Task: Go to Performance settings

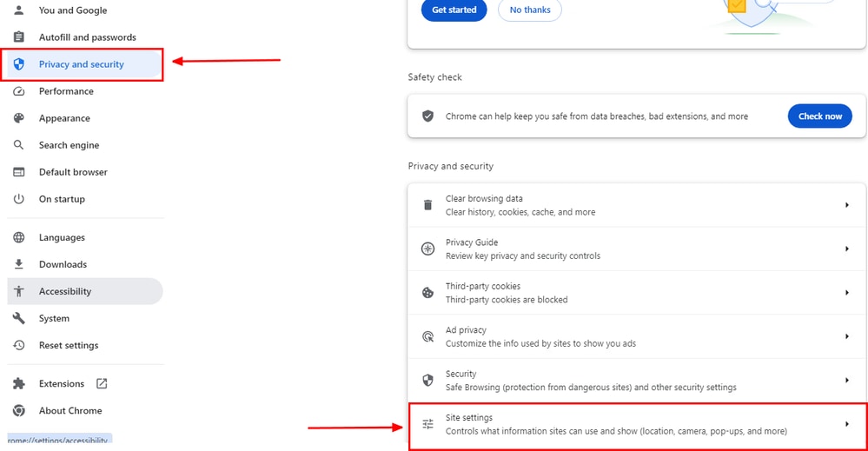Action: [66, 91]
